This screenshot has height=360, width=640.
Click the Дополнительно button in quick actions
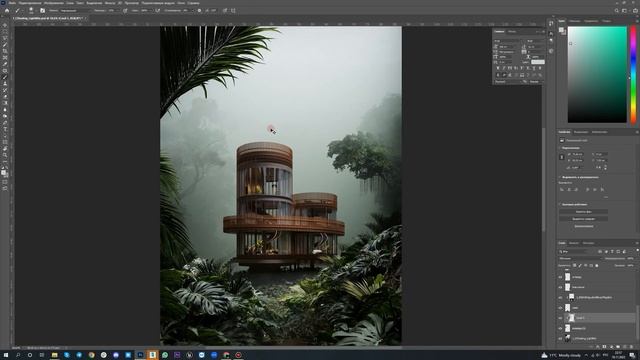point(584,226)
